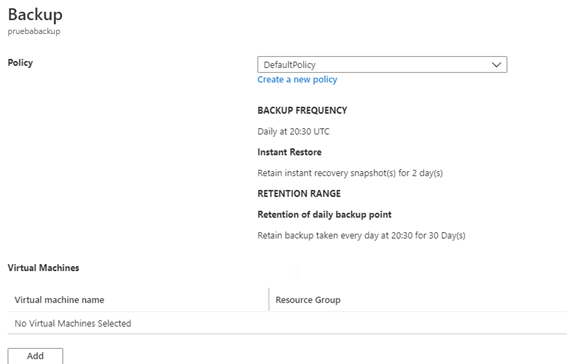Click the pruebabackup vault name
This screenshot has width=567, height=364.
(x=34, y=31)
